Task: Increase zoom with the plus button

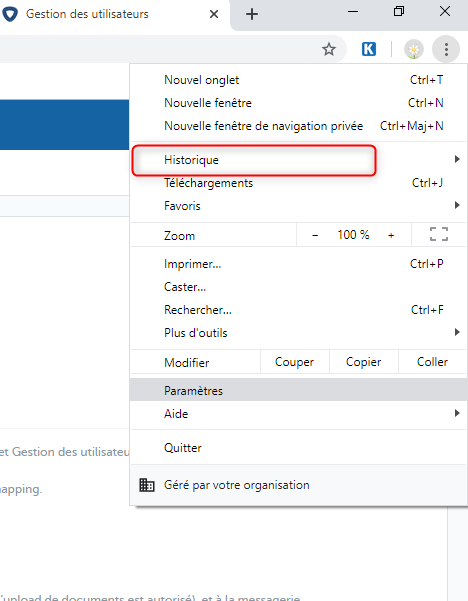Action: 391,235
